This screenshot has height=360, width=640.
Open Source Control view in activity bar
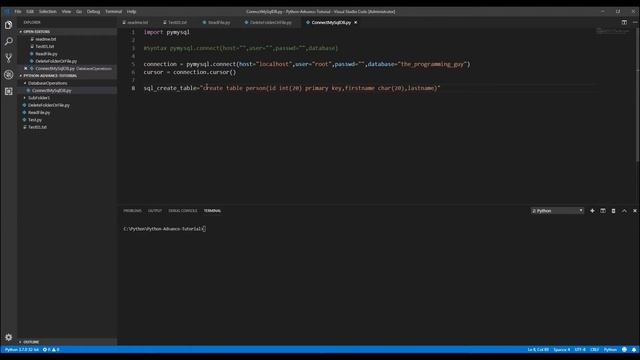pyautogui.click(x=9, y=58)
